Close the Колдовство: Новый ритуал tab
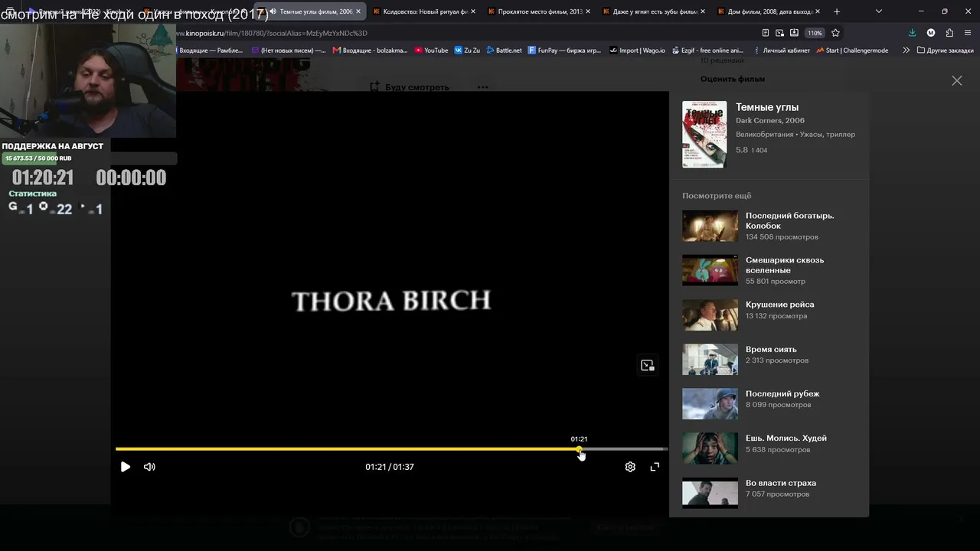Screen dimensions: 980x551 pos(473,11)
